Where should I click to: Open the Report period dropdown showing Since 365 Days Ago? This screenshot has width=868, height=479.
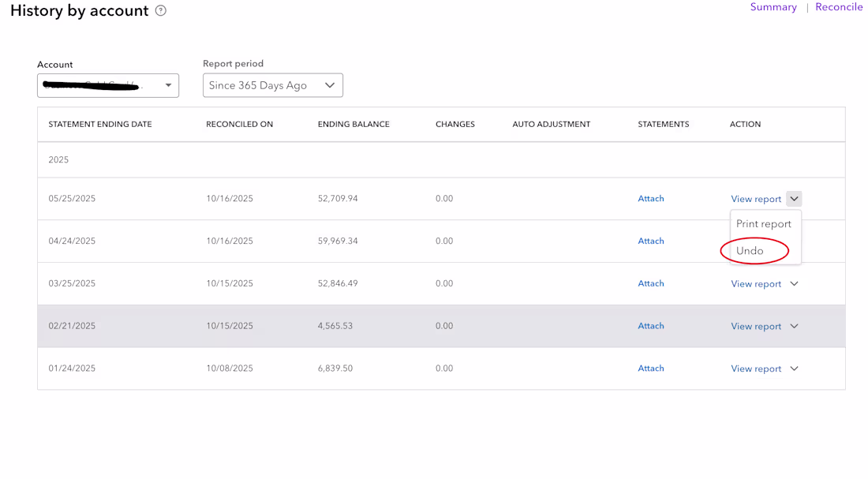[272, 84]
